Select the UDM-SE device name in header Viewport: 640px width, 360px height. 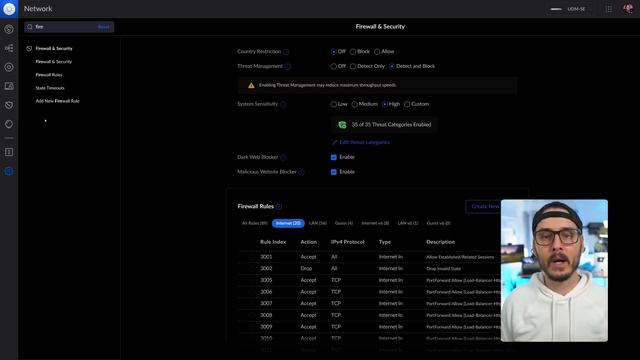pos(576,9)
